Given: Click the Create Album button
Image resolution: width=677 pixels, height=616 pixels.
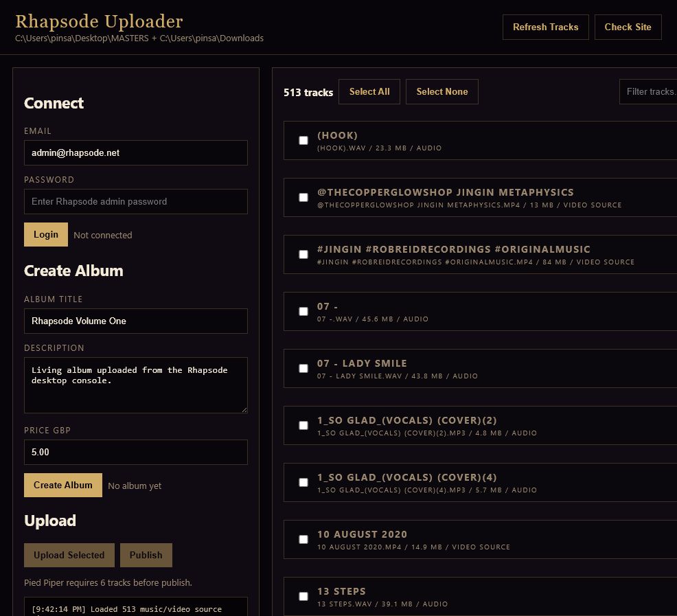Looking at the screenshot, I should coord(63,485).
